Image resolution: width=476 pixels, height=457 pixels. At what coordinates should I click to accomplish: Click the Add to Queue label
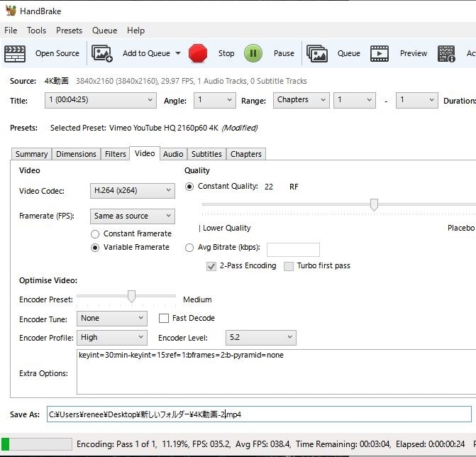pos(146,53)
